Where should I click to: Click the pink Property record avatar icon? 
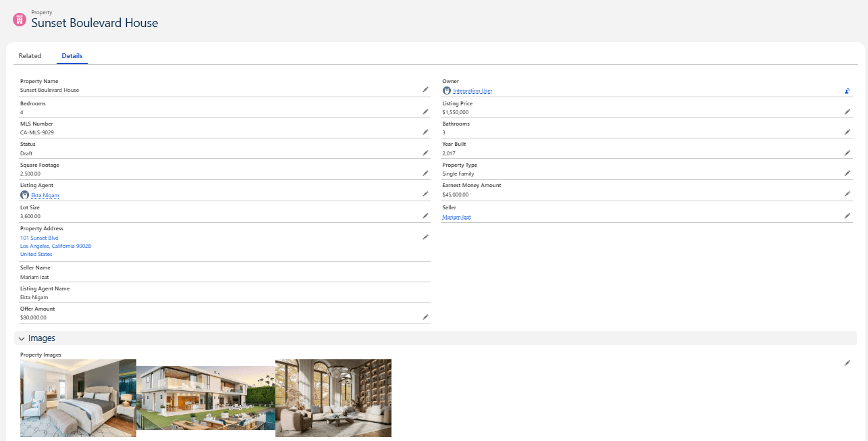20,20
